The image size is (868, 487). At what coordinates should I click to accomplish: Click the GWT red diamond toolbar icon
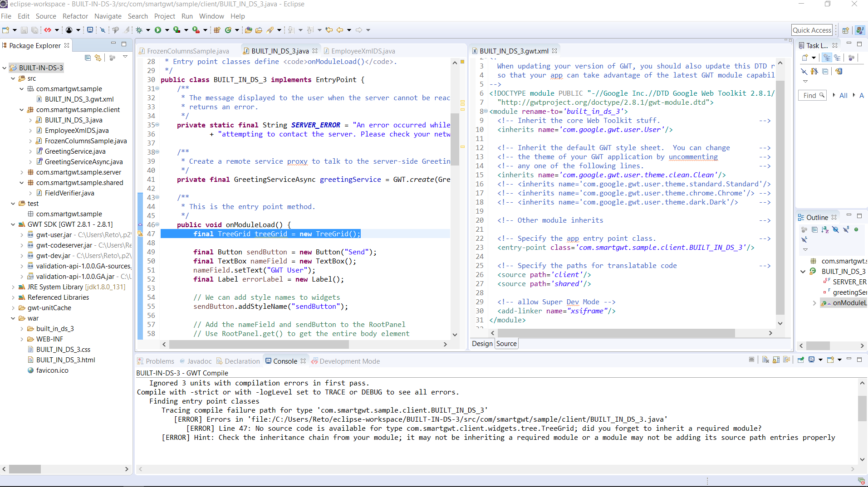coord(47,30)
